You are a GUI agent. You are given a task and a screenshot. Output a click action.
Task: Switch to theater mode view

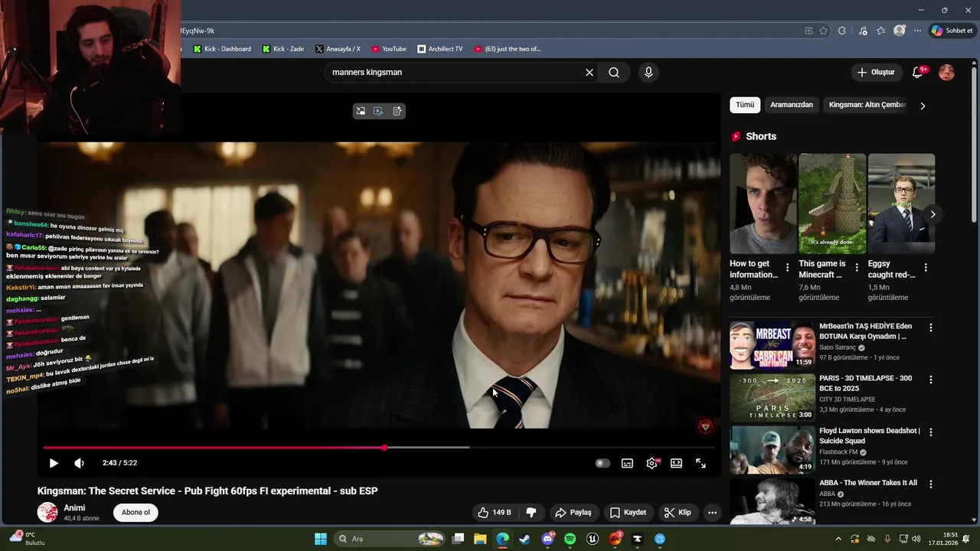tap(676, 463)
